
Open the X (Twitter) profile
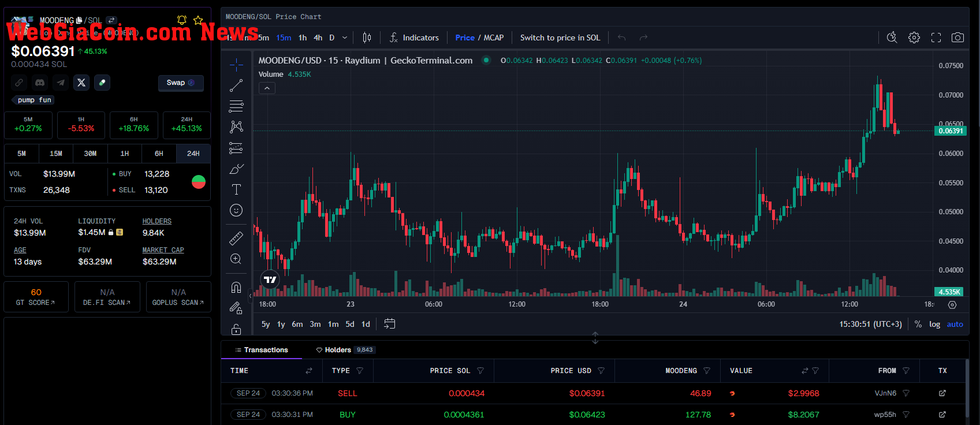(81, 83)
